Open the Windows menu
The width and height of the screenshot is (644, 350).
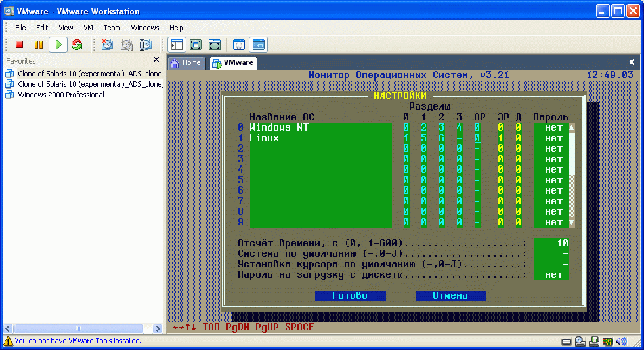click(x=145, y=28)
